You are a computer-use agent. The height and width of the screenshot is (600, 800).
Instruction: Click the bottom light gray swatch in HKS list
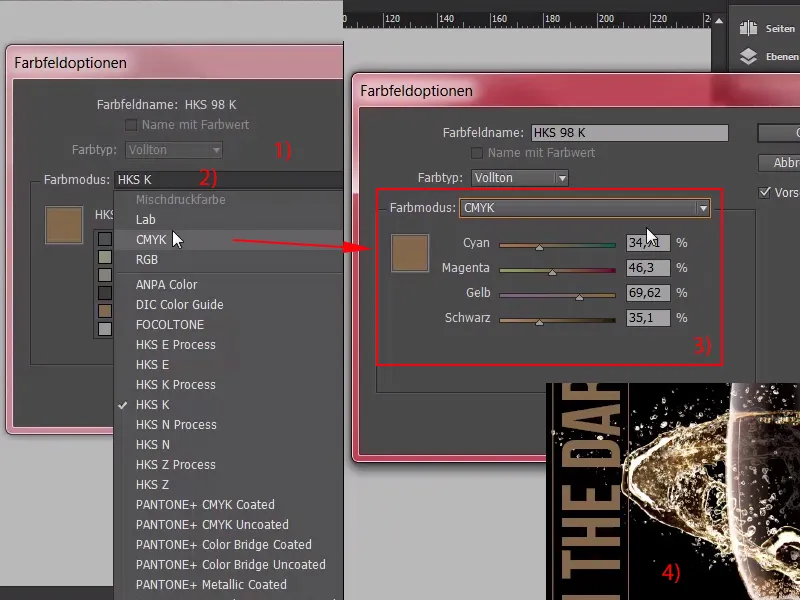click(x=105, y=329)
